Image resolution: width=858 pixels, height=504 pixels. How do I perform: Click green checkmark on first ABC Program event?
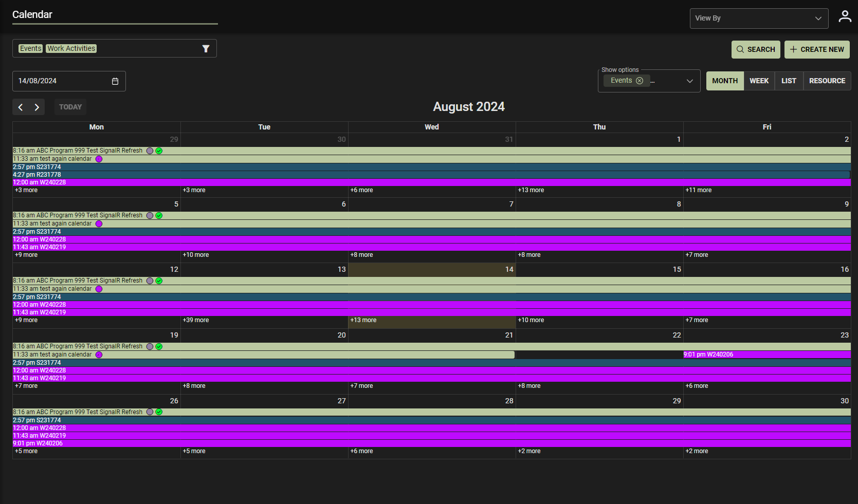[159, 151]
